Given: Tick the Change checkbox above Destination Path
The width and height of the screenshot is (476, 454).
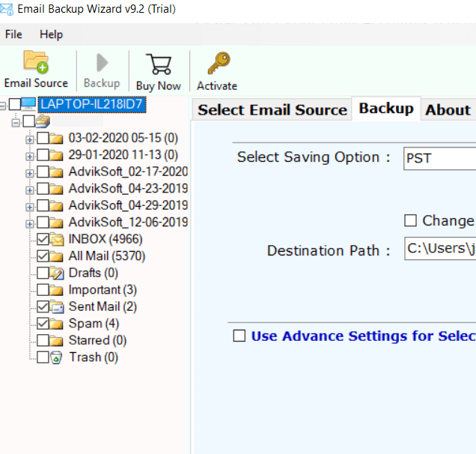Looking at the screenshot, I should 410,220.
